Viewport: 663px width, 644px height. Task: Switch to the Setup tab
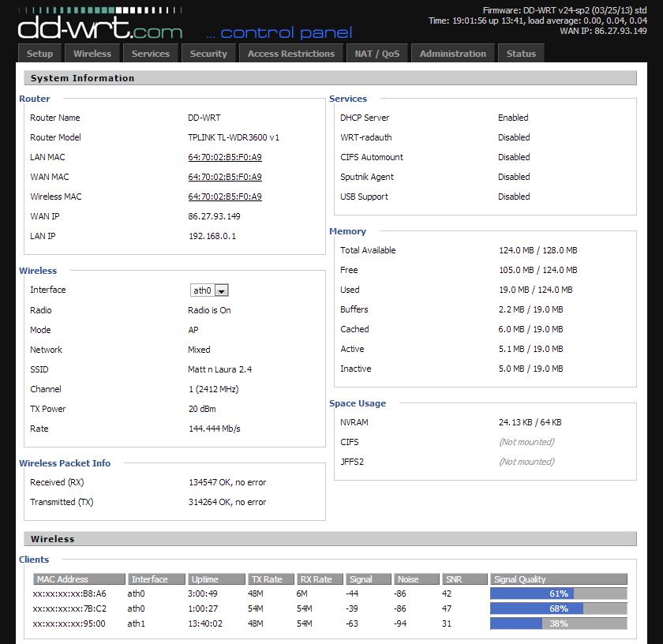pyautogui.click(x=39, y=53)
